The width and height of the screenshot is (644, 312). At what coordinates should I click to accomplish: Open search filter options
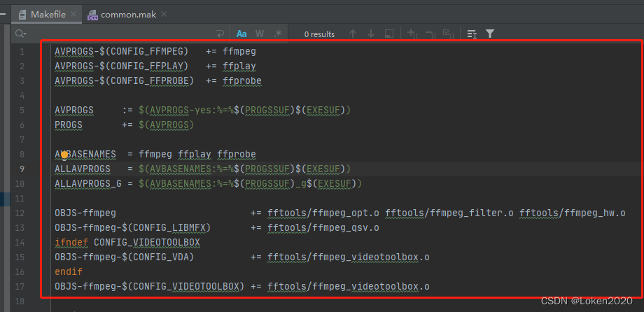pos(489,34)
